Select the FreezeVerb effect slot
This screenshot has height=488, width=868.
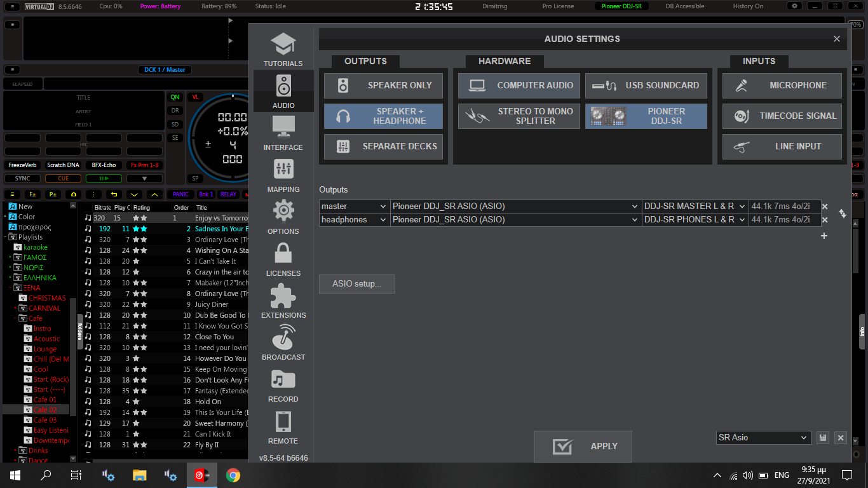coord(22,165)
